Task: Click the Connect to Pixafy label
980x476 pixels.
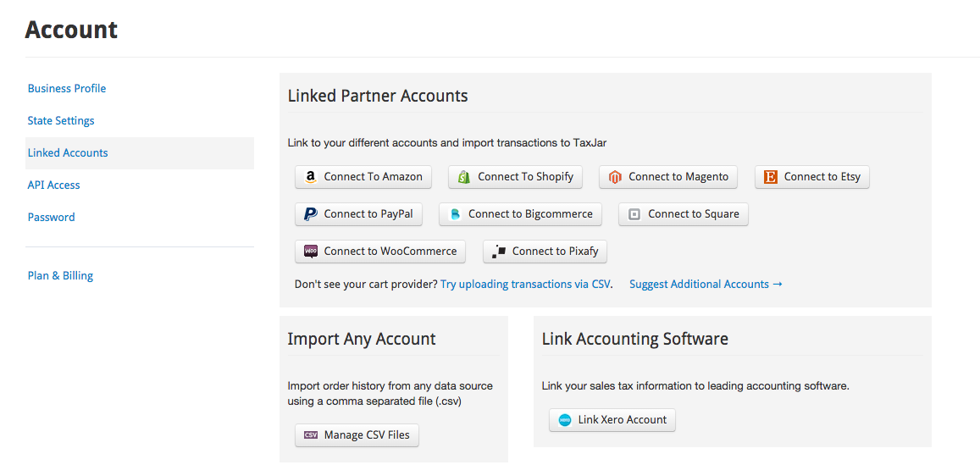Action: pyautogui.click(x=555, y=251)
